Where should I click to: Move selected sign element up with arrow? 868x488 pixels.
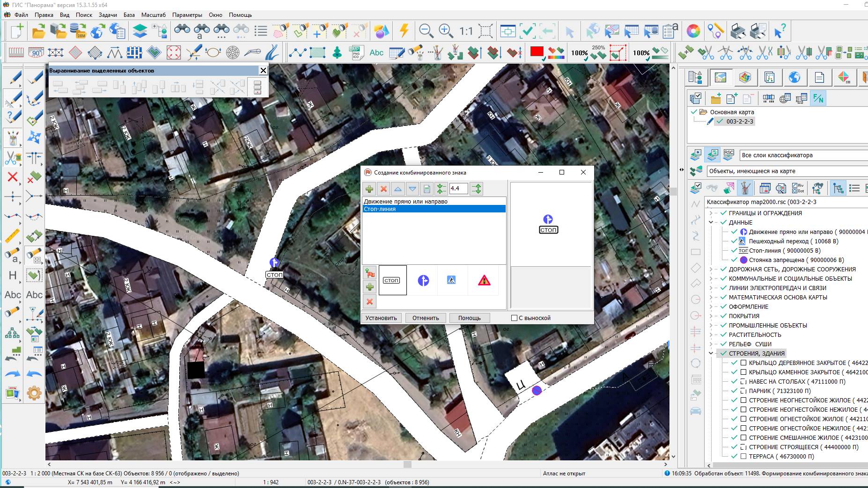[x=398, y=189]
